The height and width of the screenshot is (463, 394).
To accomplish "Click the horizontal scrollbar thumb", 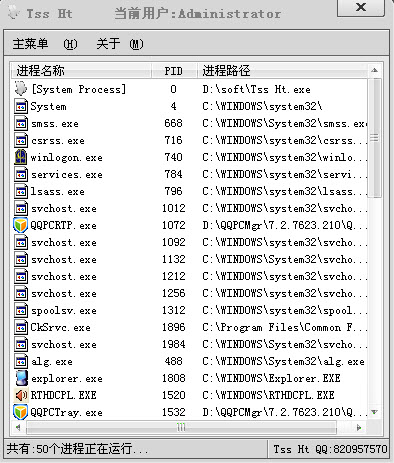I will point(181,427).
